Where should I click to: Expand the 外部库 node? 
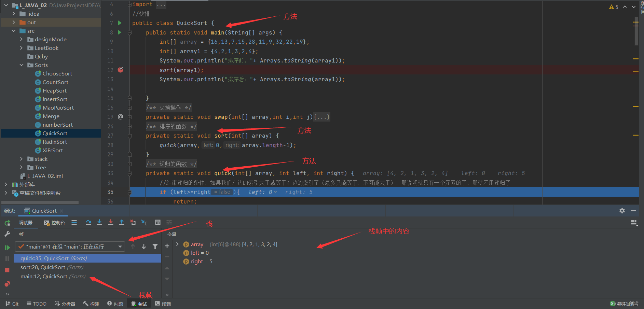[6, 184]
